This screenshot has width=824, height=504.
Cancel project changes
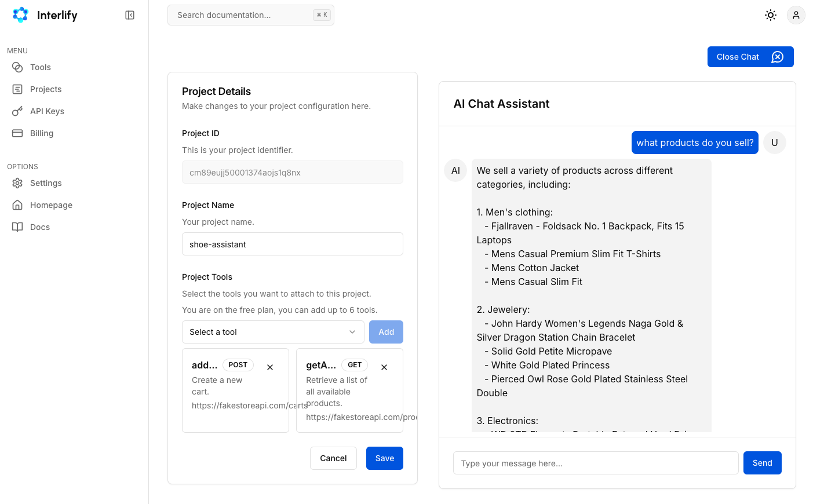[x=333, y=458]
